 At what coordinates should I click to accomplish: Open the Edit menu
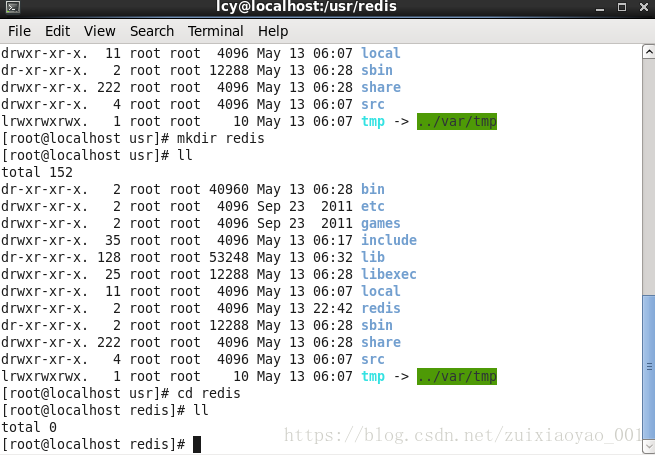coord(58,31)
